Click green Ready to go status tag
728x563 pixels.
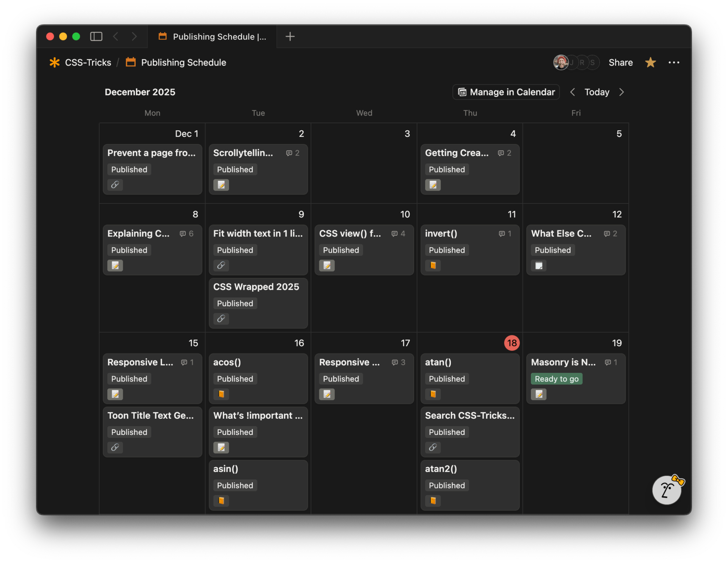pyautogui.click(x=556, y=379)
